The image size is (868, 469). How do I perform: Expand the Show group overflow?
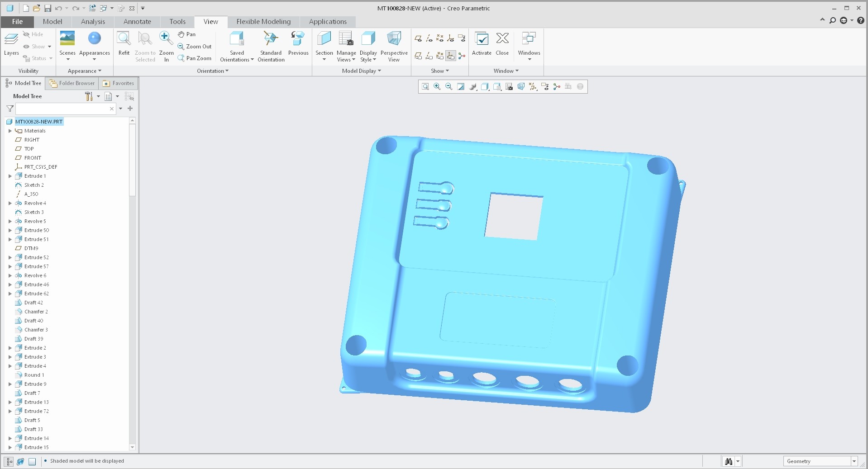(x=439, y=71)
